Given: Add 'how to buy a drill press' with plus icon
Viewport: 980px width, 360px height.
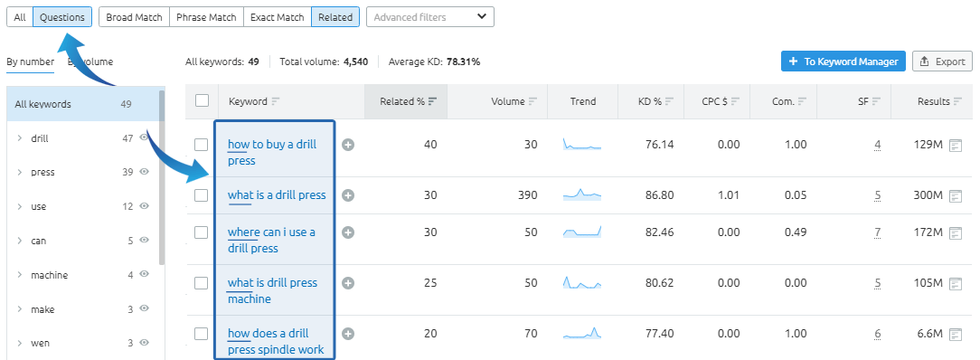Looking at the screenshot, I should (x=348, y=145).
